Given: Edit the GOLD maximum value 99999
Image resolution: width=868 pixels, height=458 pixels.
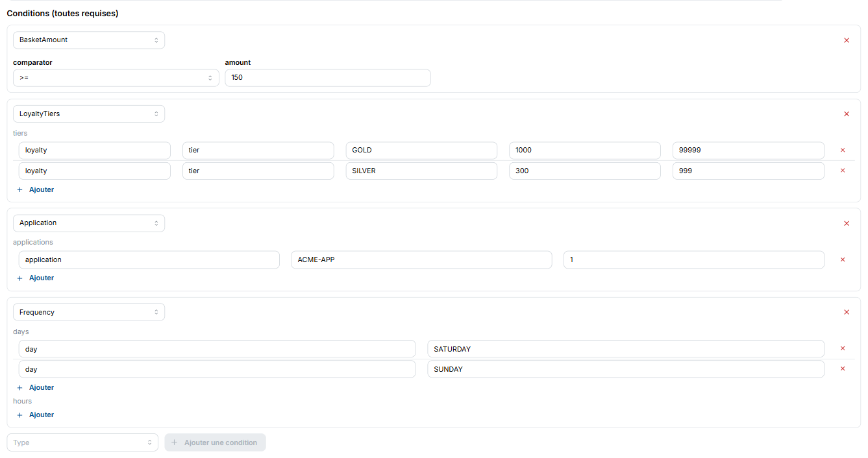Looking at the screenshot, I should (749, 151).
